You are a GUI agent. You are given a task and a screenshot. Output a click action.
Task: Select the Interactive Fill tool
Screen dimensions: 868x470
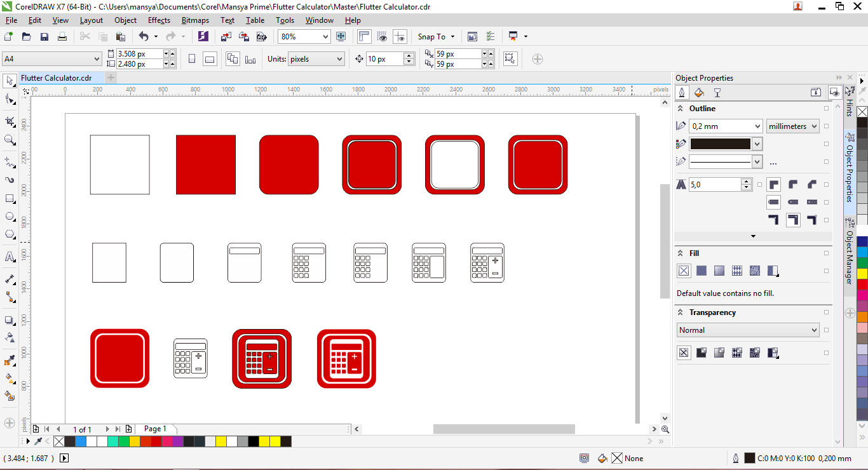point(10,379)
